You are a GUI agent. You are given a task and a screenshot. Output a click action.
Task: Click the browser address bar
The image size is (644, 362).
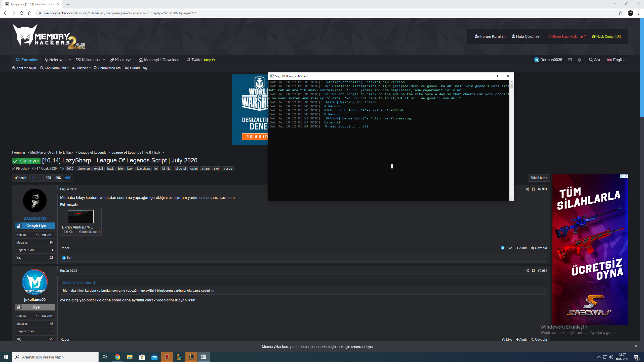pyautogui.click(x=327, y=13)
